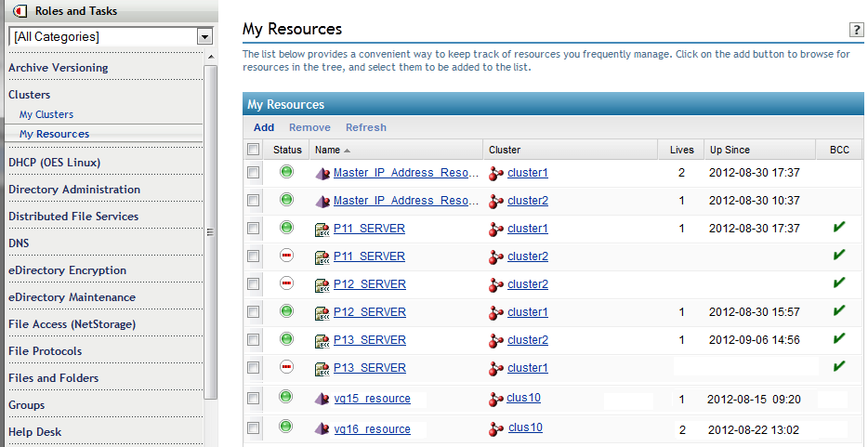The image size is (868, 447).
Task: Expand the eDirectory Encryption role
Action: (67, 270)
